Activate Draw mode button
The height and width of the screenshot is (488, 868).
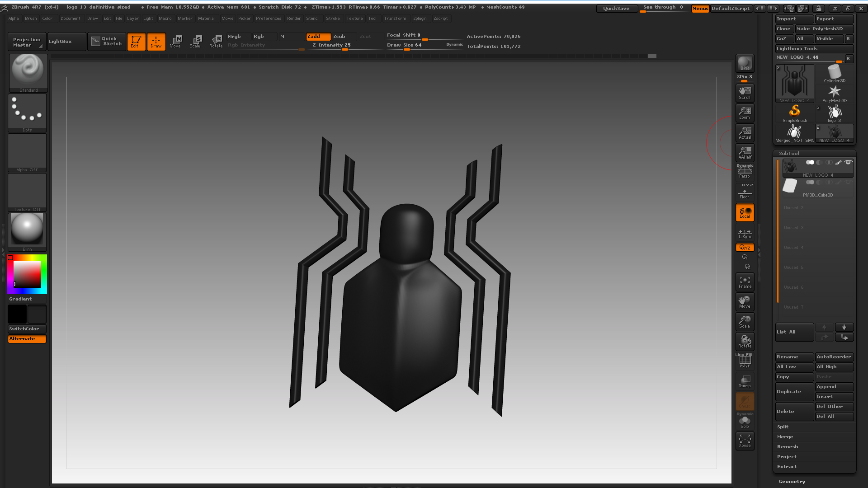[x=156, y=42]
